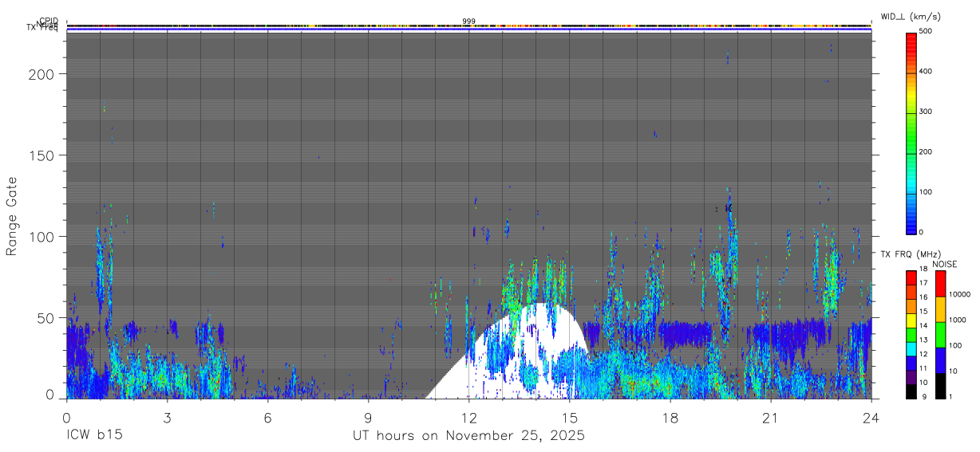Click the red NOISE swatch above 10000

(x=941, y=284)
